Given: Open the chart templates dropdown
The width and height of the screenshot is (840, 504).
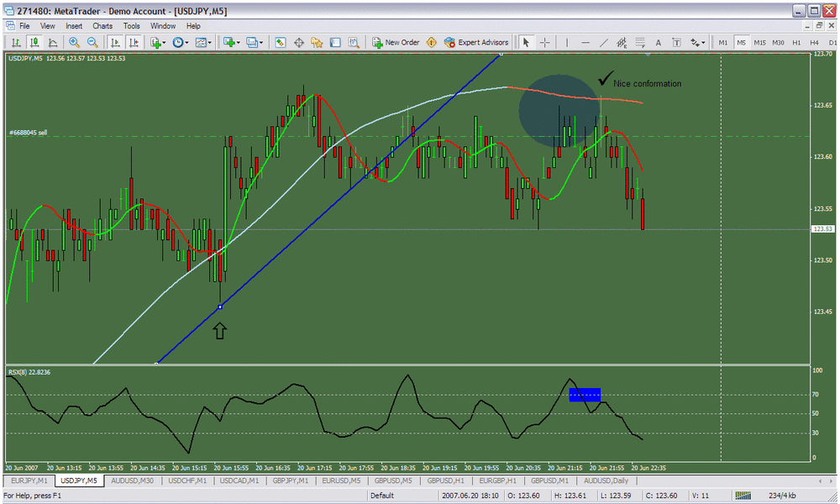Looking at the screenshot, I should pyautogui.click(x=203, y=42).
